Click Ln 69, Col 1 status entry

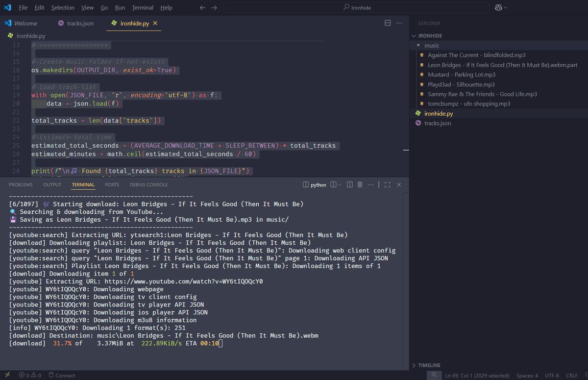pos(477,376)
